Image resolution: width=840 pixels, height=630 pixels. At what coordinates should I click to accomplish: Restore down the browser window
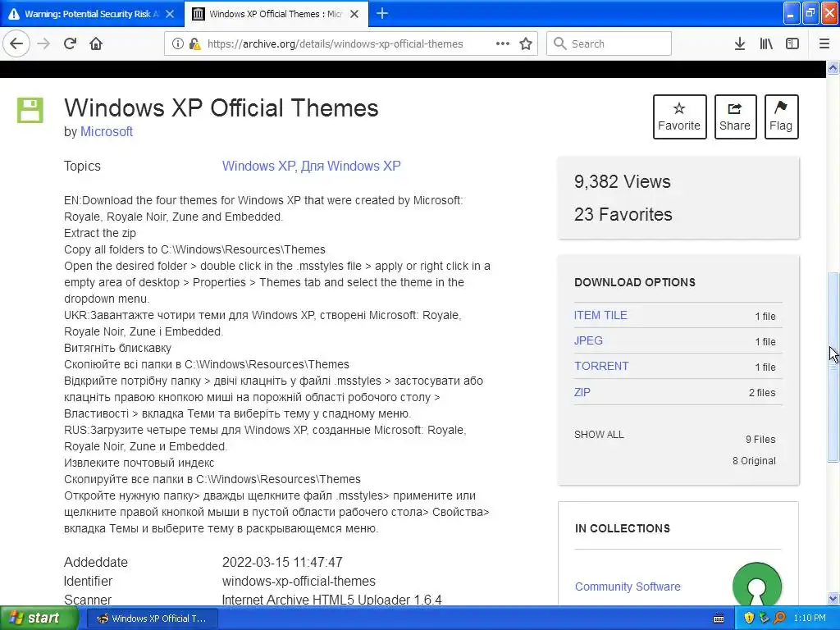tap(810, 13)
